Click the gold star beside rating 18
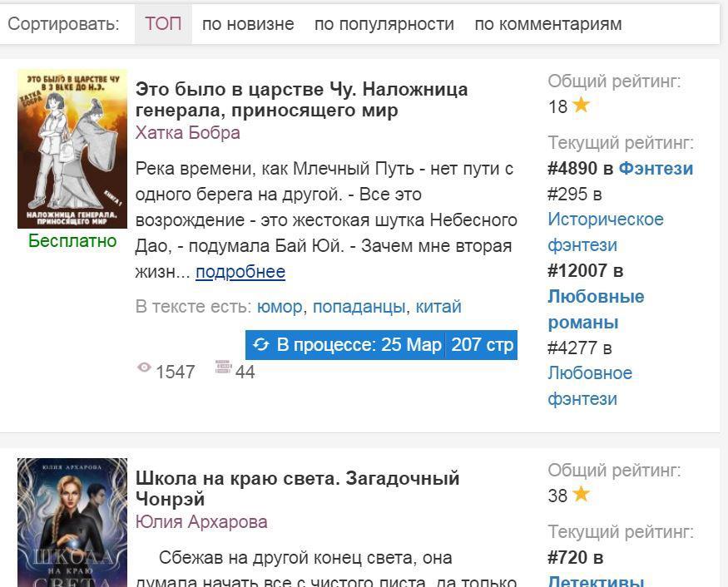The width and height of the screenshot is (728, 587). [x=581, y=106]
